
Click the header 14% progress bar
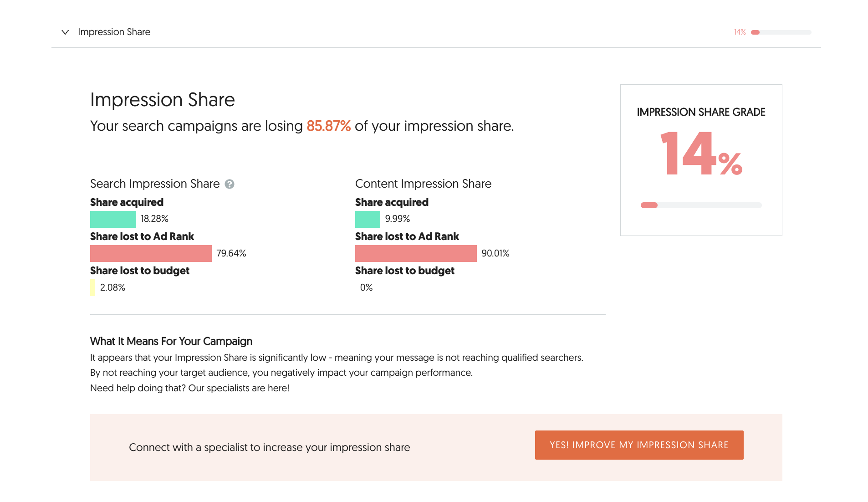click(781, 32)
